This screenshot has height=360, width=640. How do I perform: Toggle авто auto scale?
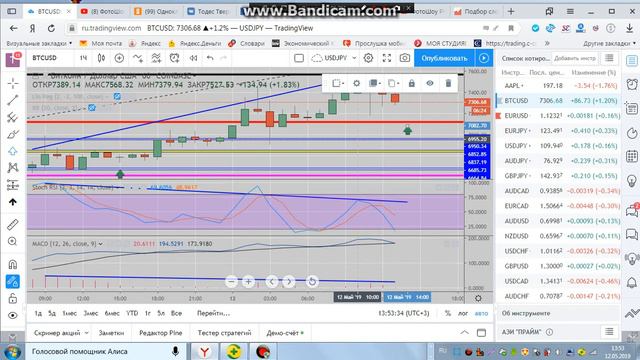481,313
